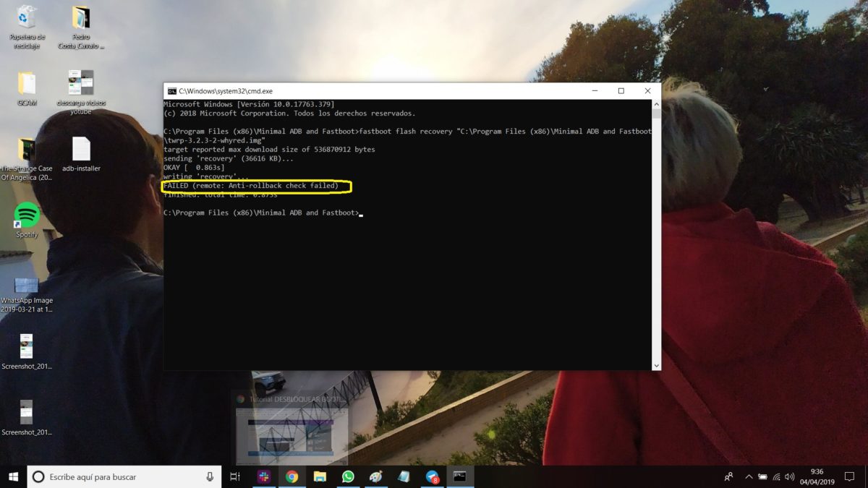Select the WhatsApp Image 2019-03-21 desktop file
Viewport: 868px width, 488px height.
click(27, 294)
